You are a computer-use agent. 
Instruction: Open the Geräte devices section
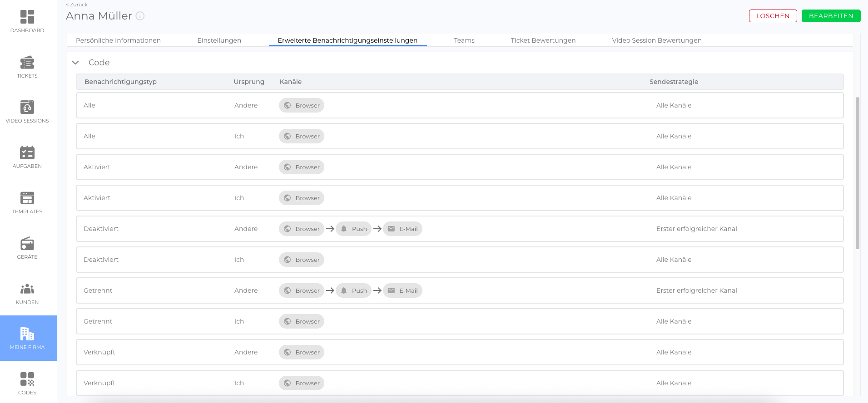(x=27, y=248)
